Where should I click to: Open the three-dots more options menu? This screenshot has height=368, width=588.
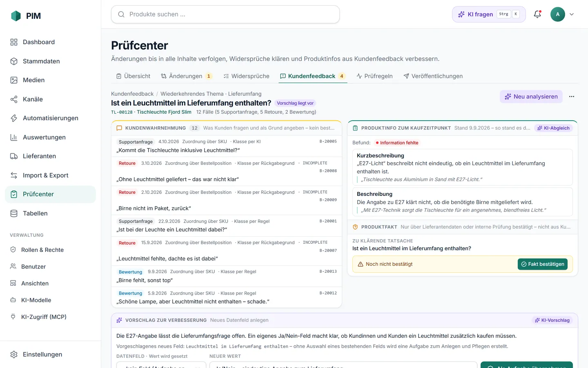click(x=572, y=96)
